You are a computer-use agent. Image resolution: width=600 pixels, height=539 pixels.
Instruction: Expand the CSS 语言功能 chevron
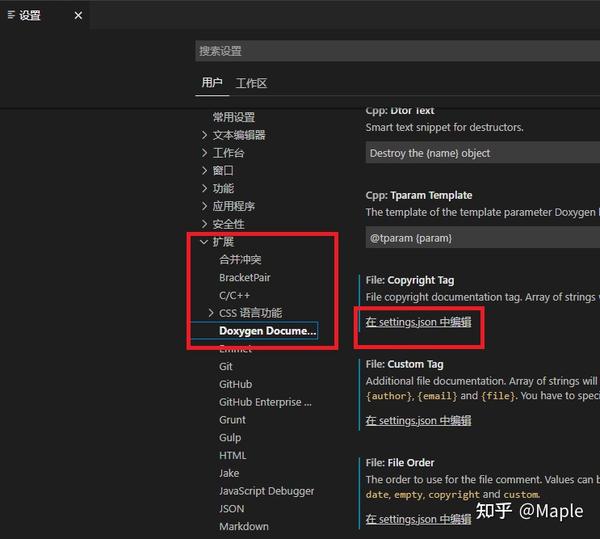click(x=211, y=313)
